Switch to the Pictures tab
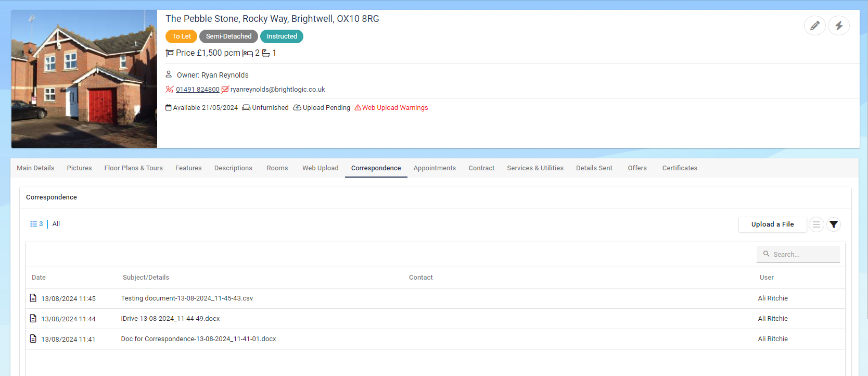The width and height of the screenshot is (868, 376). point(79,168)
